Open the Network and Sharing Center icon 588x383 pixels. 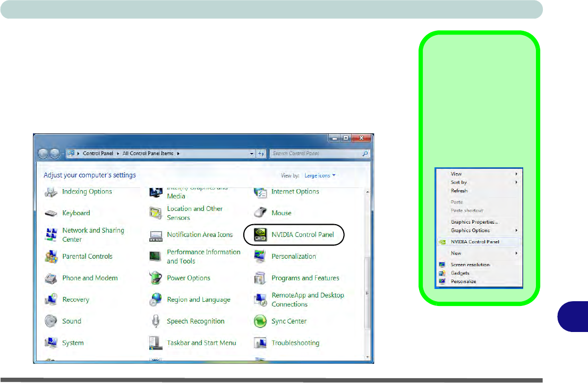click(x=51, y=235)
